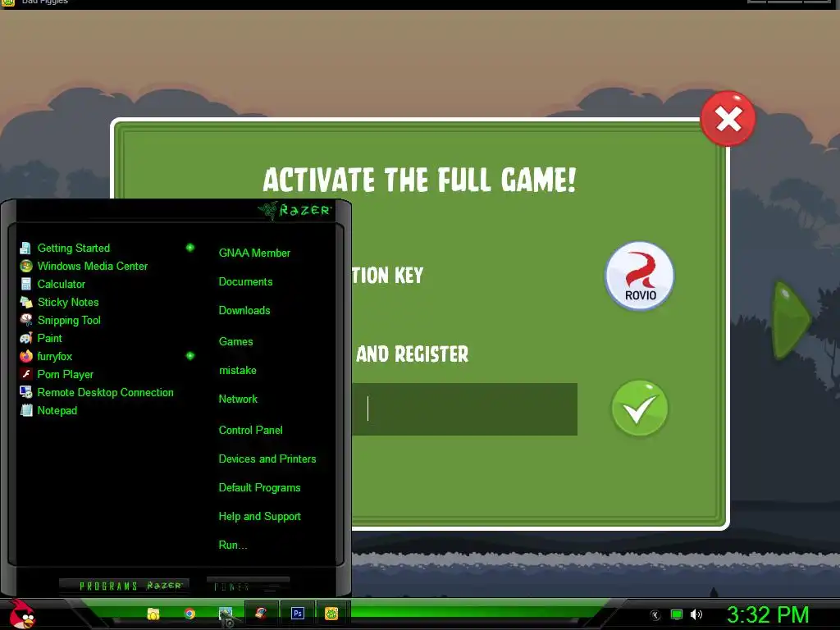The image size is (840, 630).
Task: Click the green monitor tray icon
Action: pyautogui.click(x=677, y=614)
